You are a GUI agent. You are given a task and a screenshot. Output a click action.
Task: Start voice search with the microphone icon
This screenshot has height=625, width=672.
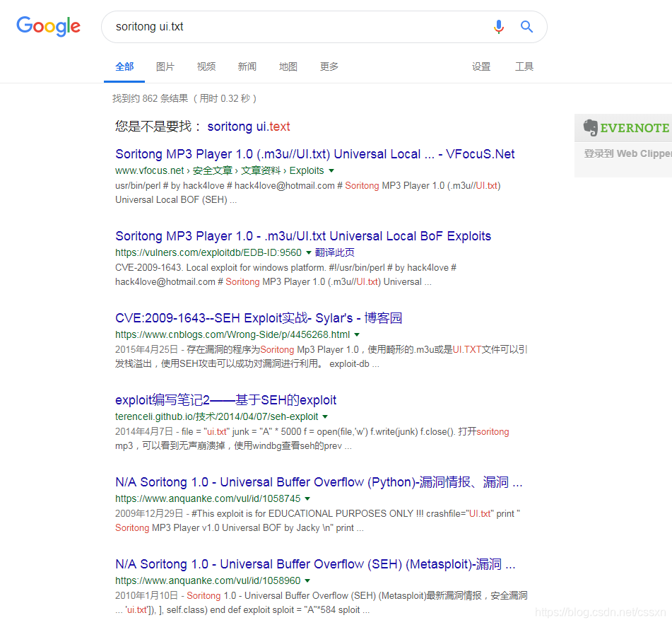click(x=498, y=27)
